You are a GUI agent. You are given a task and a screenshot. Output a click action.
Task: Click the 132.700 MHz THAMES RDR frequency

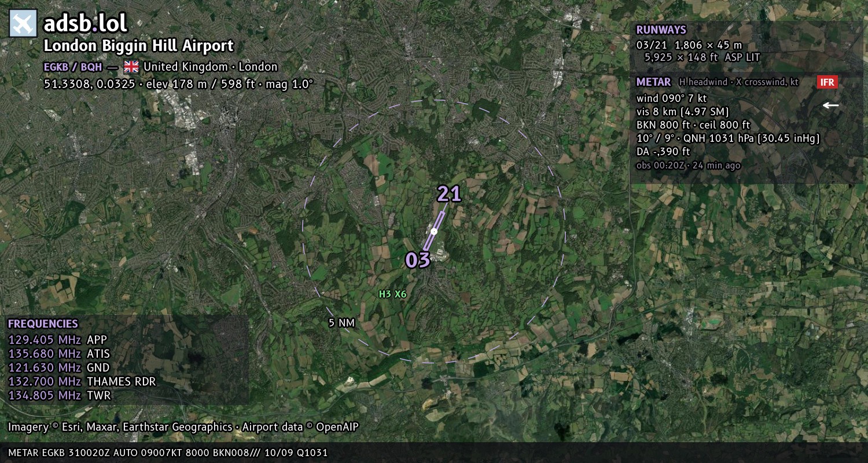[82, 381]
